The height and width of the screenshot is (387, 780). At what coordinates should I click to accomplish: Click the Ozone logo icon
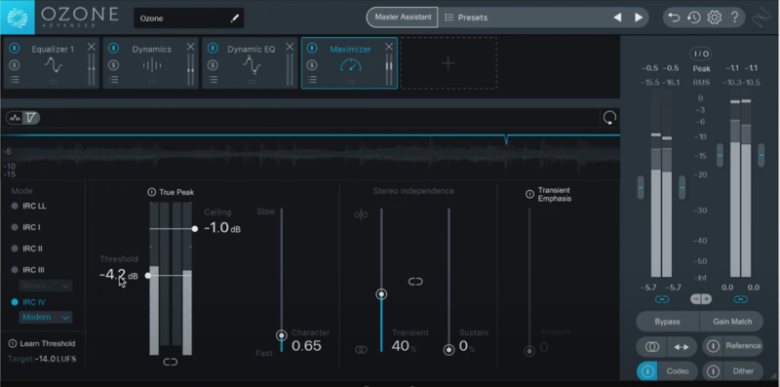[x=17, y=17]
